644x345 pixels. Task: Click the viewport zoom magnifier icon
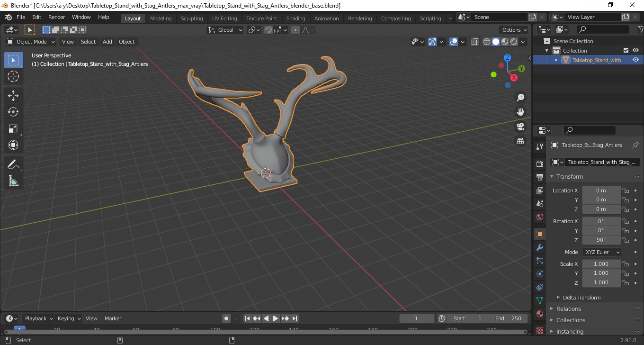coord(520,97)
